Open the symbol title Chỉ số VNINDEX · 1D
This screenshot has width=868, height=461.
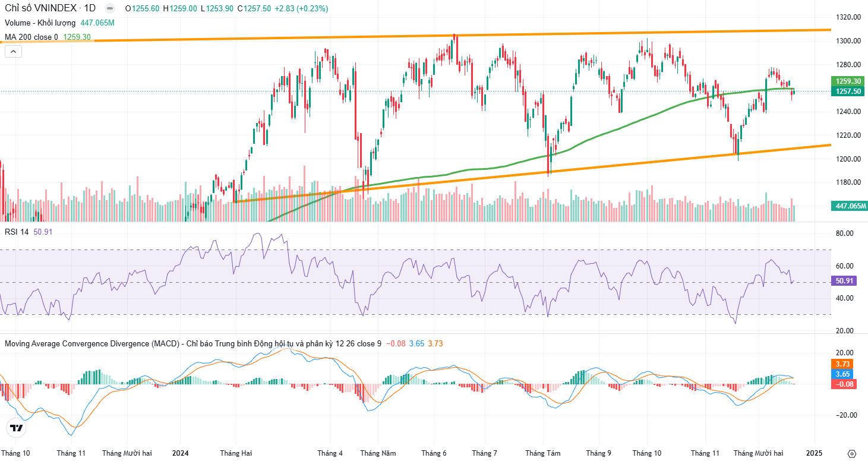50,8
